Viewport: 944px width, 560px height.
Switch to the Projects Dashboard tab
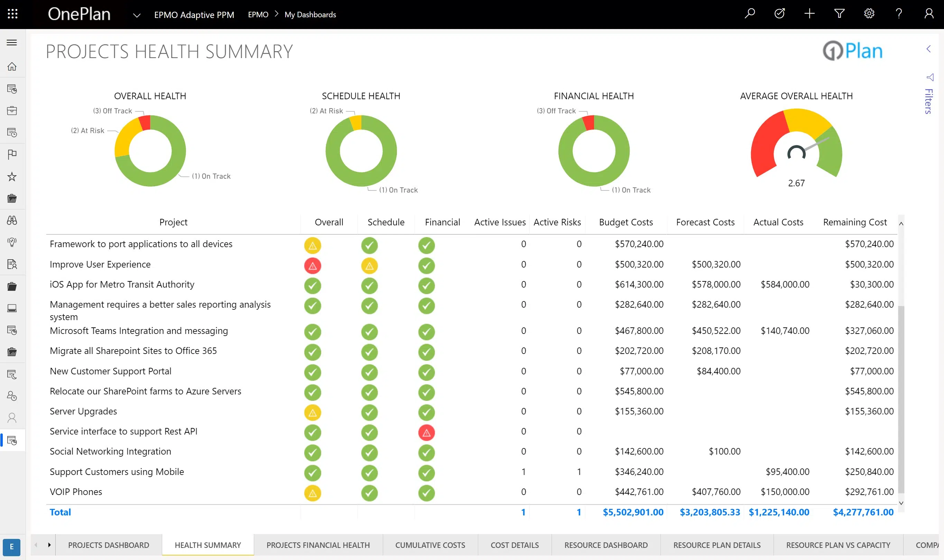(108, 545)
